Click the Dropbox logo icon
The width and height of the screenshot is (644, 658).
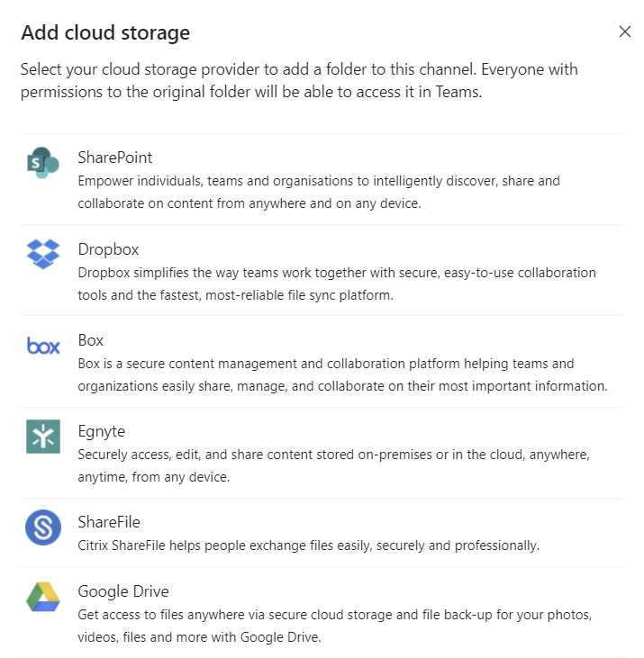(43, 254)
